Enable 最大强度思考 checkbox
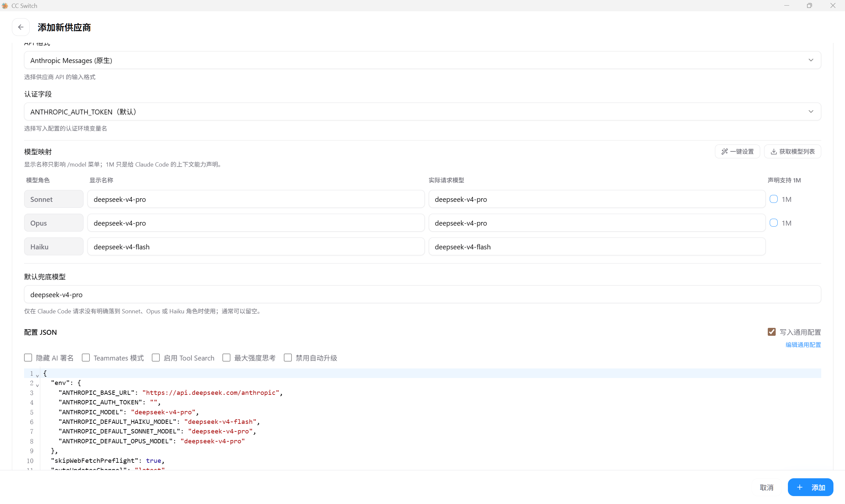Screen dimensions: 845x504 tap(226, 358)
